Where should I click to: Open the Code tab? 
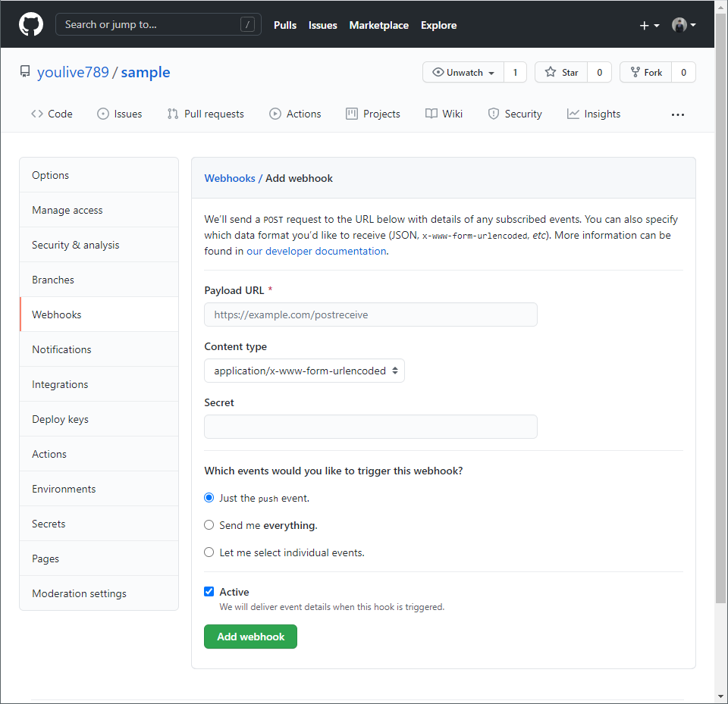(x=52, y=114)
